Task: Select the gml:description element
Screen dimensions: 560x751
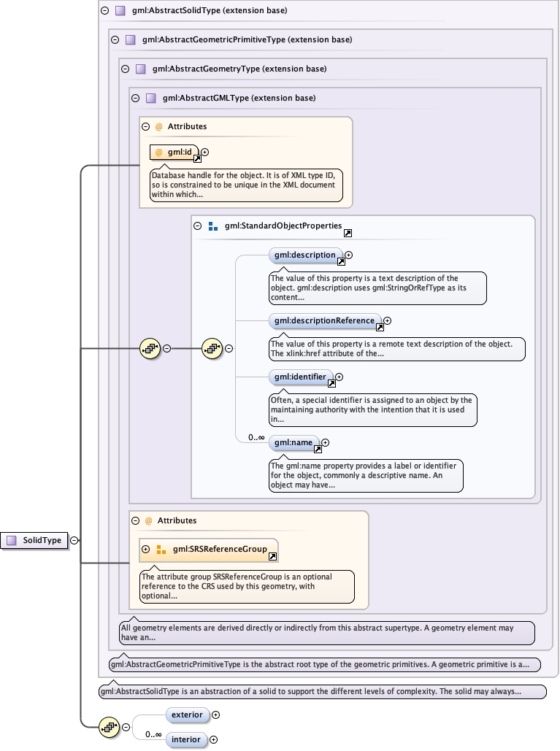Action: click(x=305, y=255)
